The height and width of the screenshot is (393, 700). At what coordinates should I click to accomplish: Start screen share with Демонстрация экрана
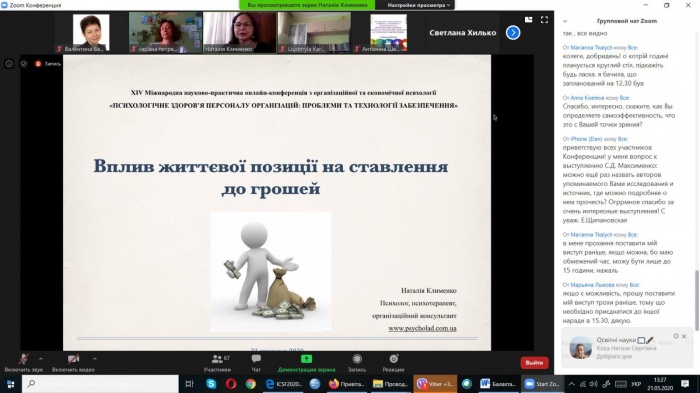click(306, 359)
